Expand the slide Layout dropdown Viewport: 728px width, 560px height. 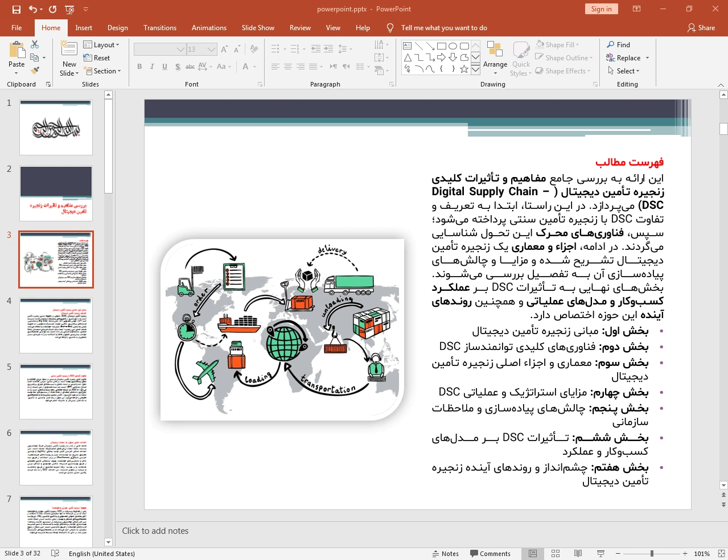pos(102,45)
